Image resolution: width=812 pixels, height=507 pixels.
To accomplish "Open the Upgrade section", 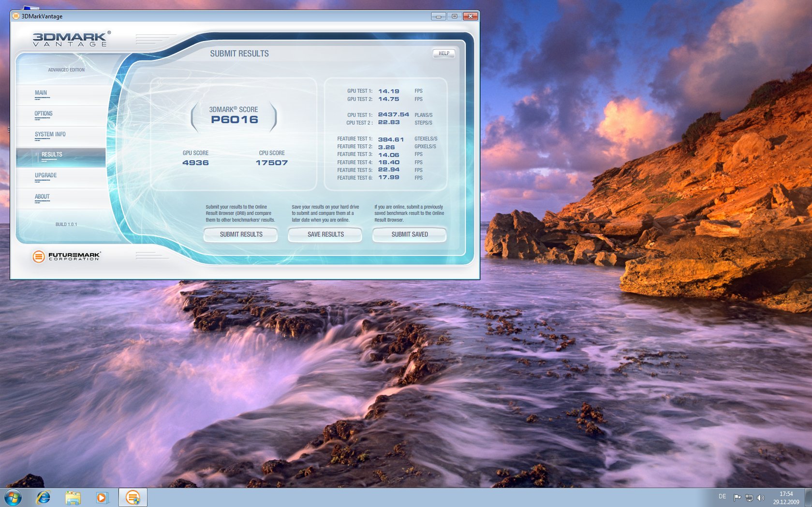I will (x=45, y=175).
